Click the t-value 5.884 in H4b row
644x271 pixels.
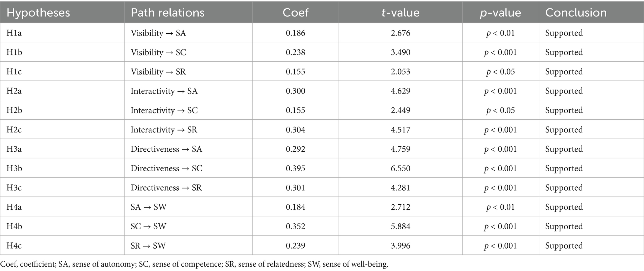400,226
